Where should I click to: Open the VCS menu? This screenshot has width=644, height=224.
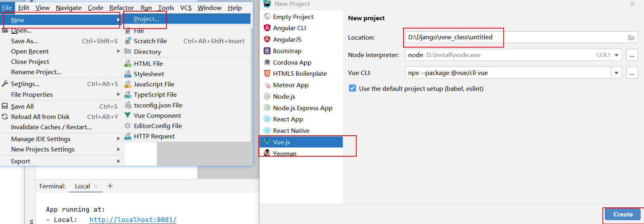click(186, 8)
